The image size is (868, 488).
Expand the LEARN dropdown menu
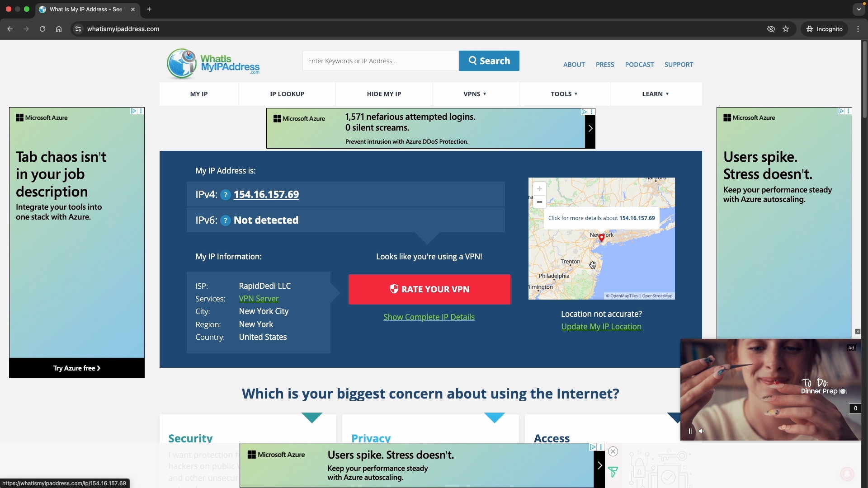pyautogui.click(x=655, y=94)
